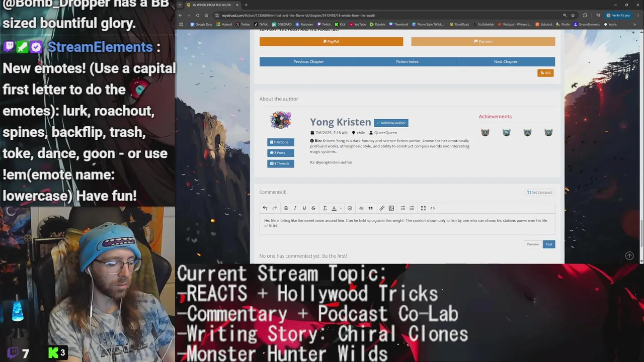Viewport: 644px width, 362px height.
Task: Bookmark this page with star icon
Action: point(573,15)
